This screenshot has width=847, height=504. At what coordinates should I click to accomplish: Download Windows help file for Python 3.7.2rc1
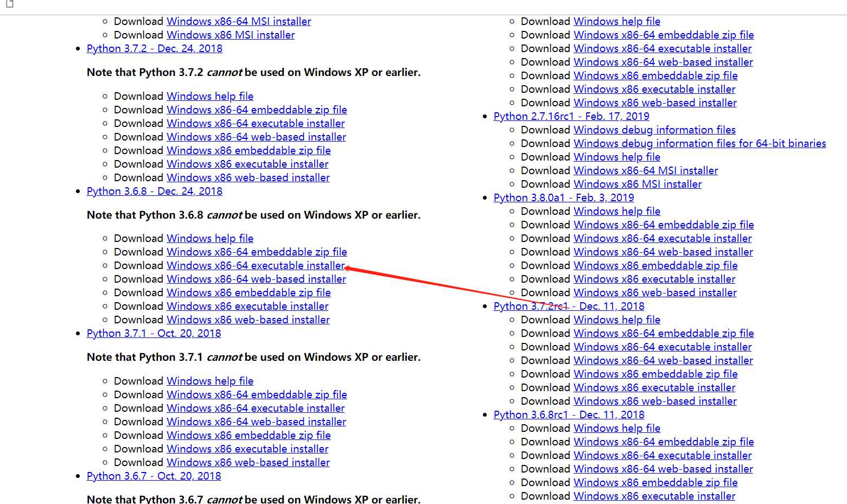[617, 320]
